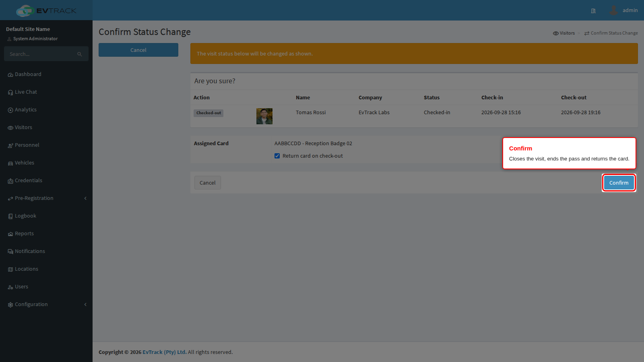Click the blue Cancel button on left
Image resolution: width=644 pixels, height=362 pixels.
(x=138, y=50)
